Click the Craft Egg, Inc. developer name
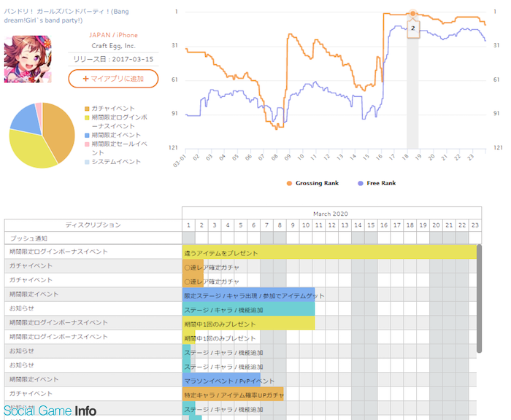This screenshot has width=511, height=420. click(113, 46)
